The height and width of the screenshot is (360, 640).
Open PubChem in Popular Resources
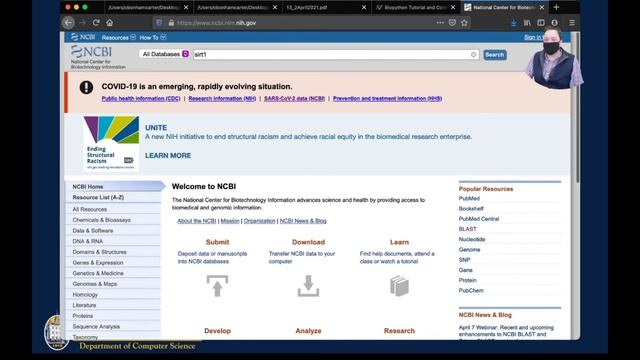[471, 291]
